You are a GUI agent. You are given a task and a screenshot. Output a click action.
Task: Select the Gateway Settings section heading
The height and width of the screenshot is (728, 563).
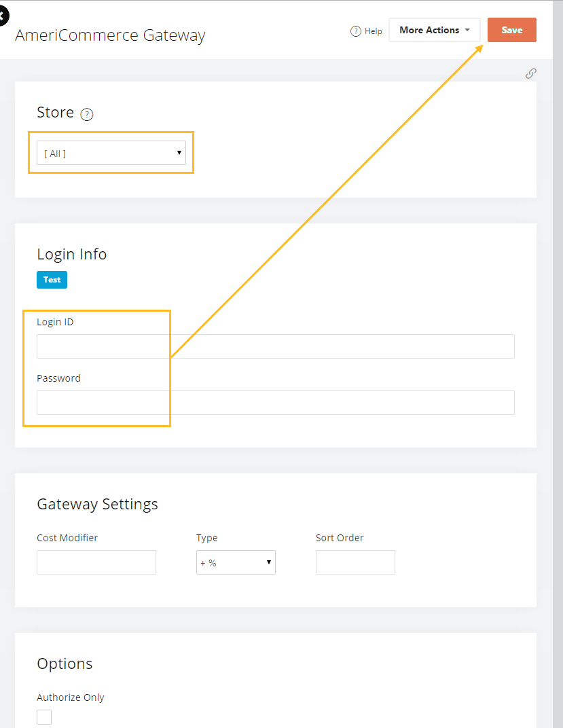(97, 504)
